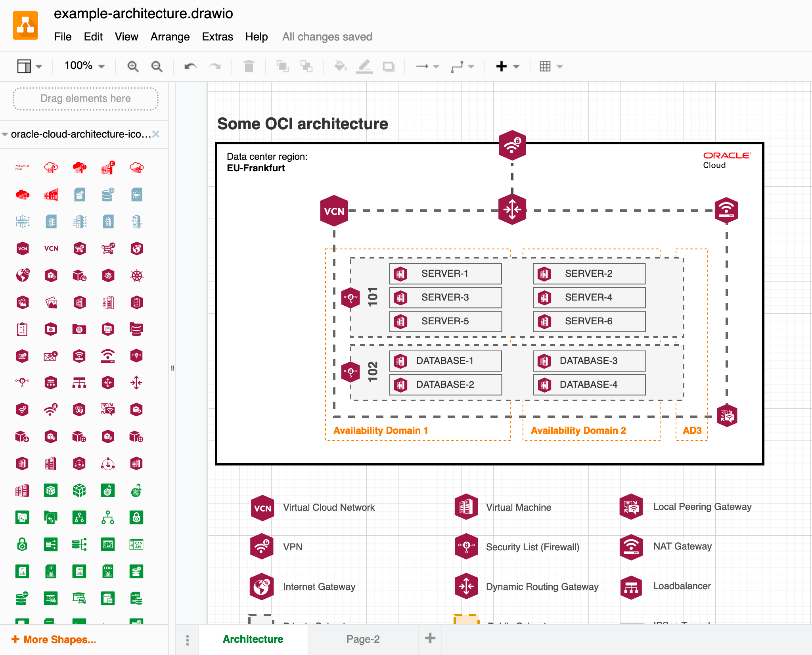Switch to the Architecture page tab

click(253, 639)
